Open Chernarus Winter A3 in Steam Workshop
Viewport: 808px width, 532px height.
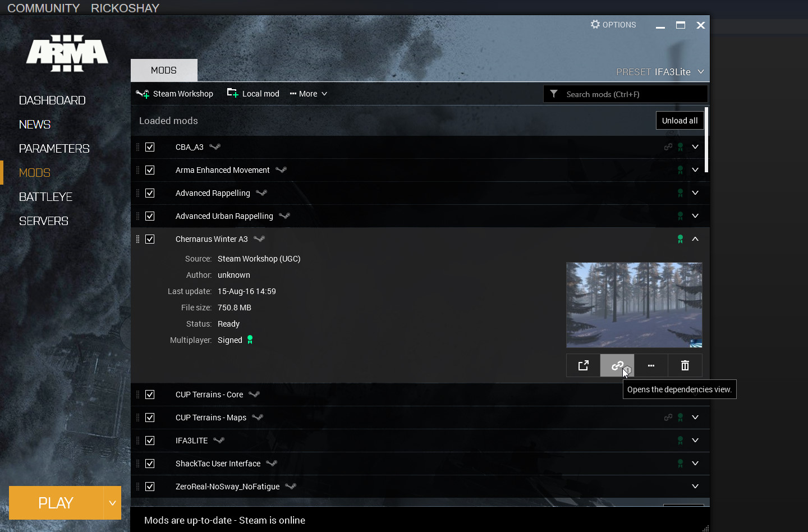(x=583, y=365)
